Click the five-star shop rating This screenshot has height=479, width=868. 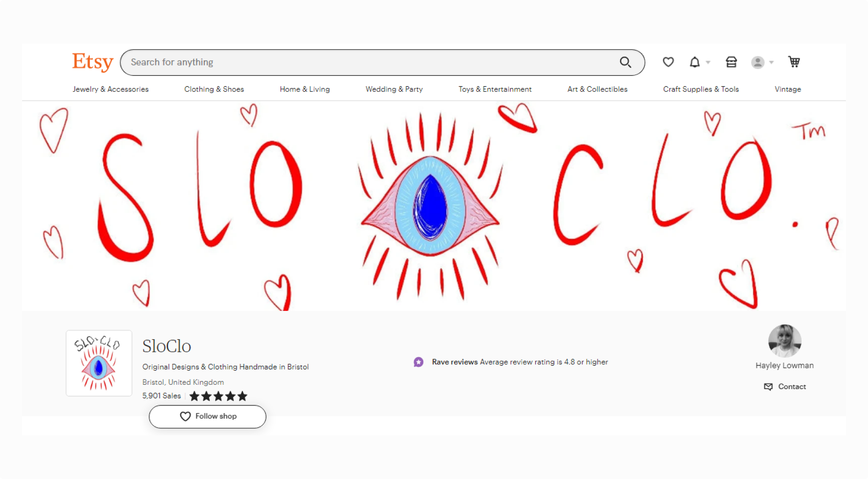pos(218,396)
